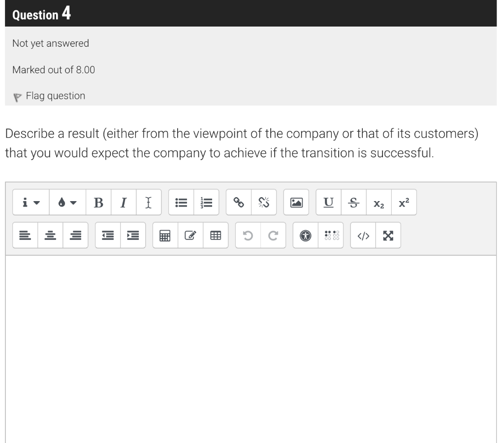Image resolution: width=504 pixels, height=443 pixels.
Task: Decrease indent with the outdent icon
Action: (x=108, y=236)
